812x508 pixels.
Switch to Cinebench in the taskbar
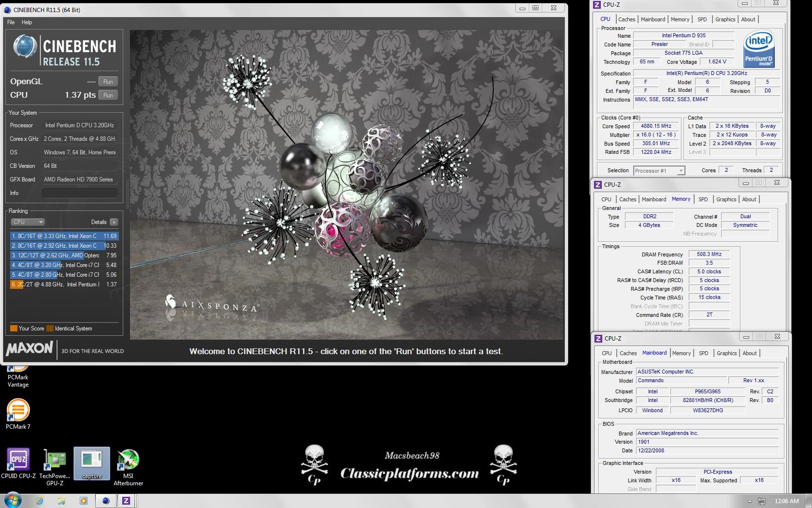click(106, 501)
